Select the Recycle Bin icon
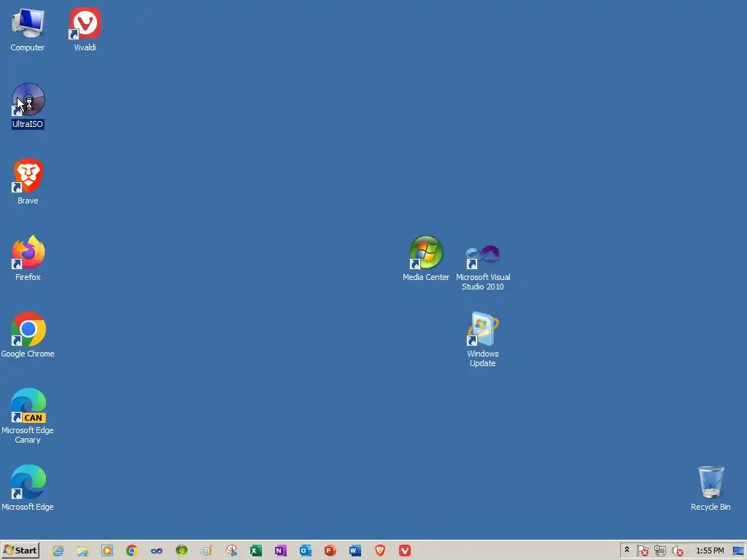 tap(711, 488)
